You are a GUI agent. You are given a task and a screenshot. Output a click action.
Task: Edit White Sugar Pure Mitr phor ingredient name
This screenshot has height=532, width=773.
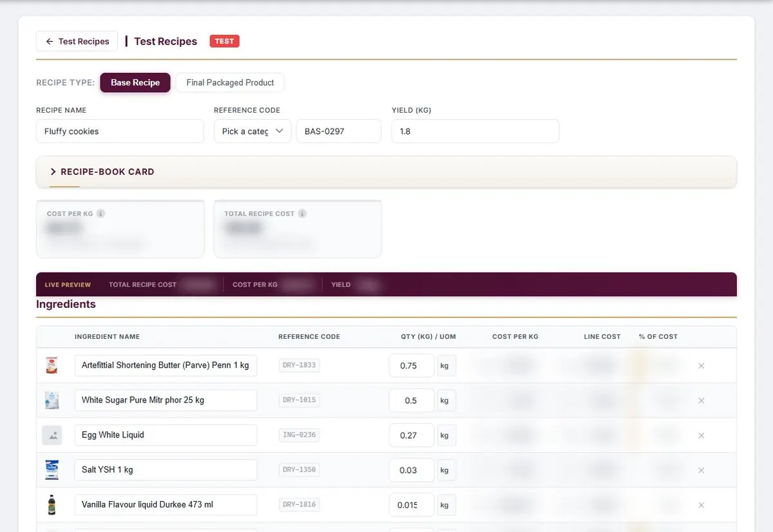(166, 400)
